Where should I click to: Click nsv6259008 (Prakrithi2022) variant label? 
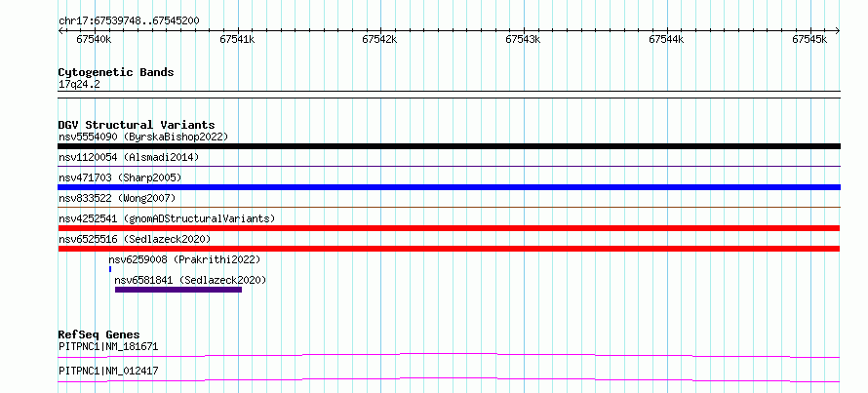(184, 259)
